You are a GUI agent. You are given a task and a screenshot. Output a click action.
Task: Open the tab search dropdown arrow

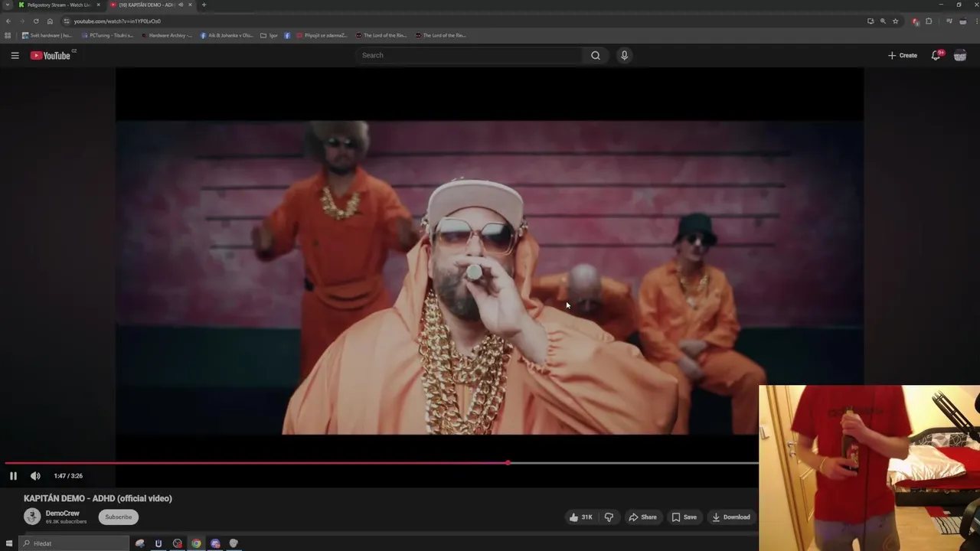(8, 5)
